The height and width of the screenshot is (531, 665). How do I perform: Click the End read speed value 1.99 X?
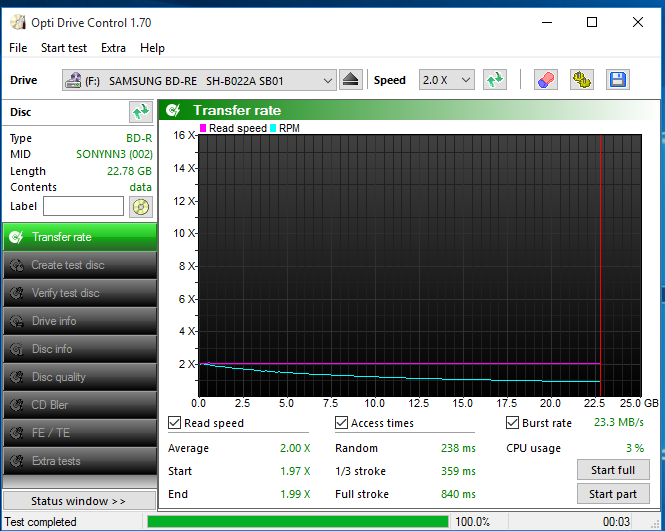tap(295, 494)
